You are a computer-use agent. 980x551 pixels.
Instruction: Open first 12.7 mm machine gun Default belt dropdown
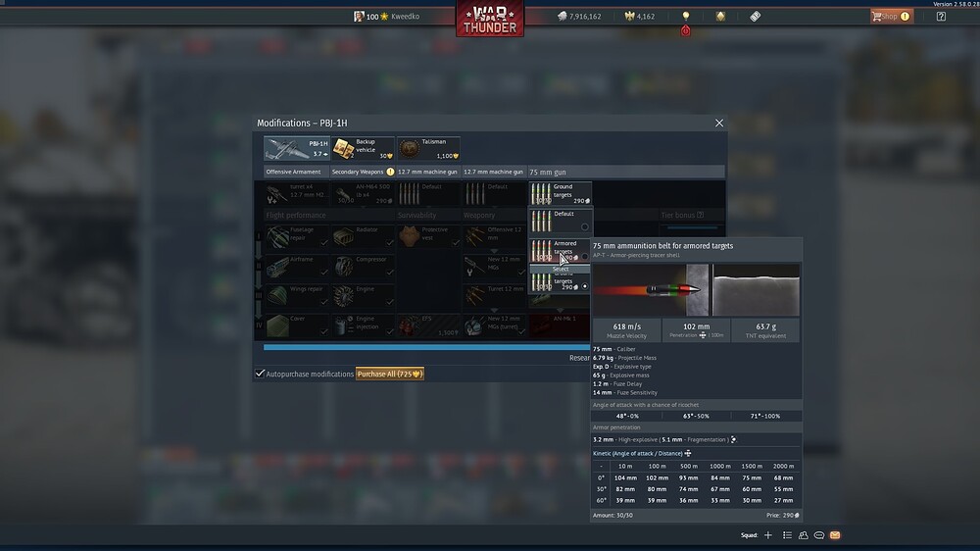(x=429, y=194)
